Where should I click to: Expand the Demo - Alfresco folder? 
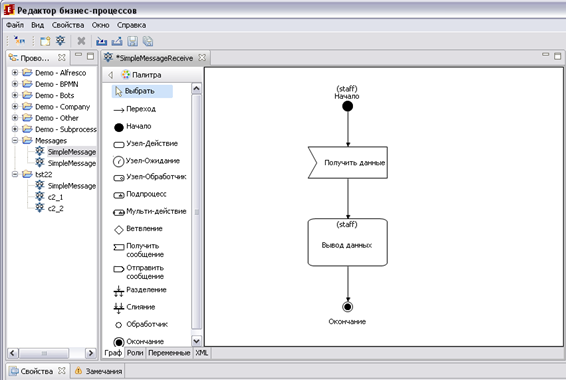[15, 73]
